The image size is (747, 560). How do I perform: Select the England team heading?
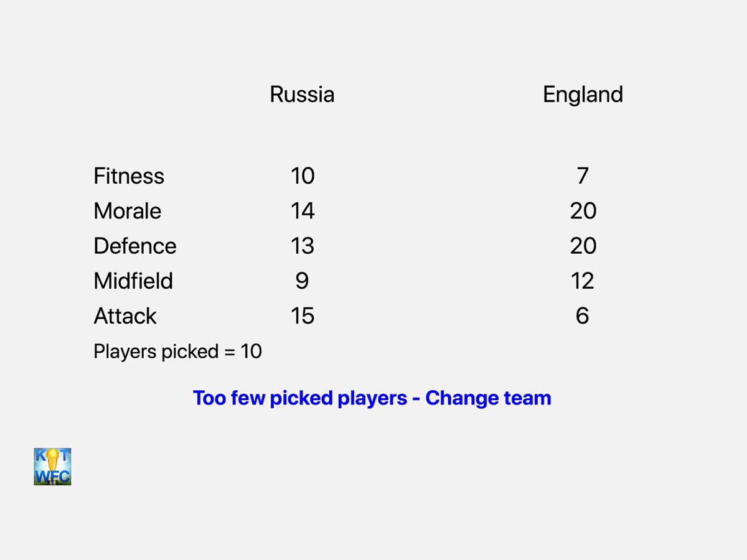pyautogui.click(x=583, y=95)
